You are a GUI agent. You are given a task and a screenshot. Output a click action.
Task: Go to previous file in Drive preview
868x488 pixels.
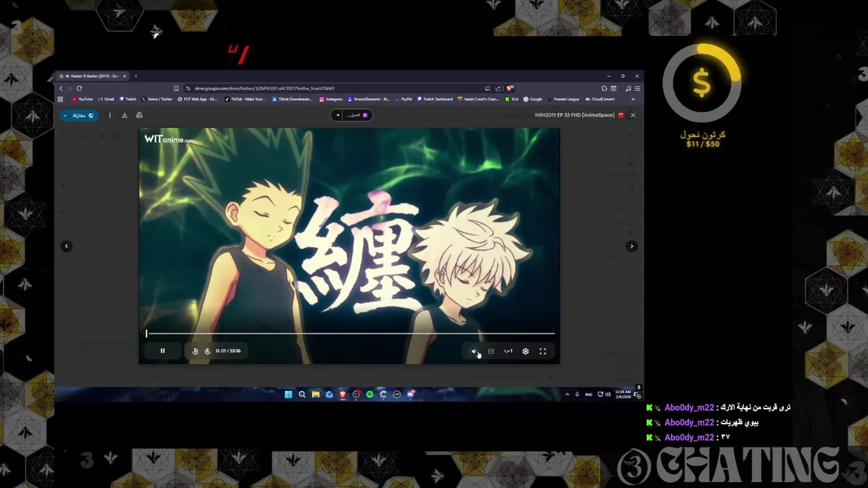tap(66, 246)
